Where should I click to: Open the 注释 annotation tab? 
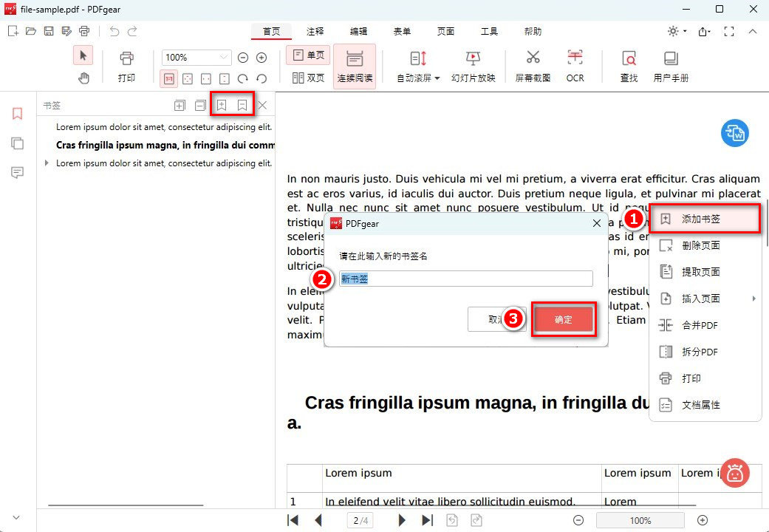click(x=315, y=32)
